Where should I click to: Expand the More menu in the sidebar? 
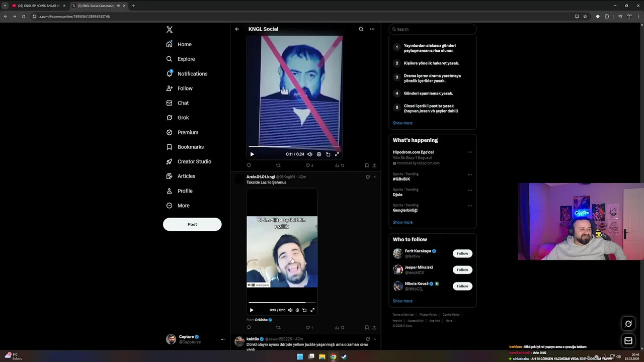[x=178, y=205]
